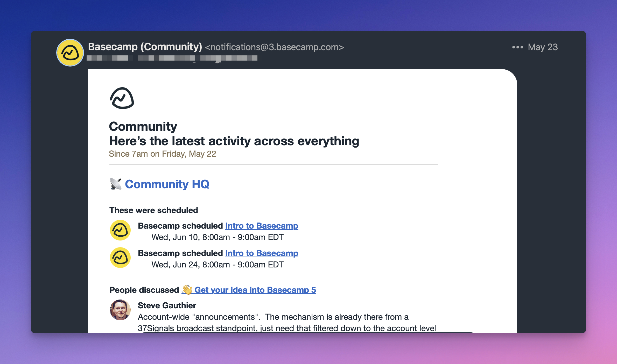The image size is (617, 364).
Task: Click the Basecamp (Community) sender name
Action: (145, 47)
